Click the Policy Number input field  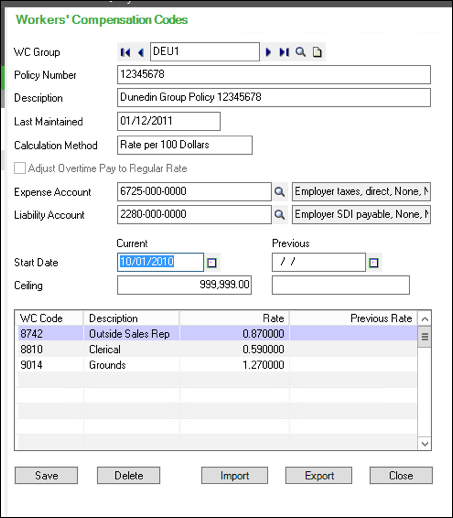coord(274,75)
